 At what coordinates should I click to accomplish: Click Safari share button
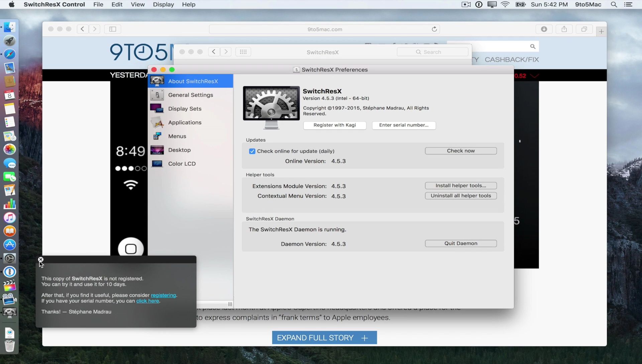coord(564,29)
